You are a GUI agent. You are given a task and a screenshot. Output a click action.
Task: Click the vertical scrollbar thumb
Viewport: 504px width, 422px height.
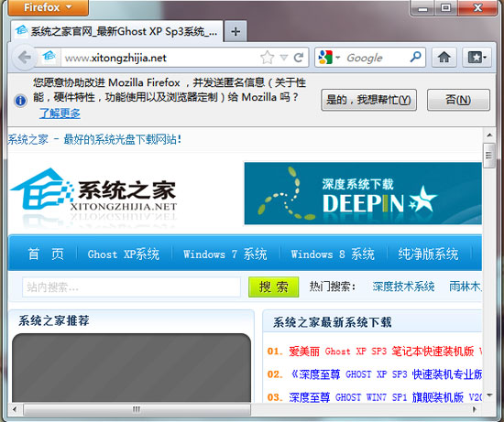click(x=489, y=156)
